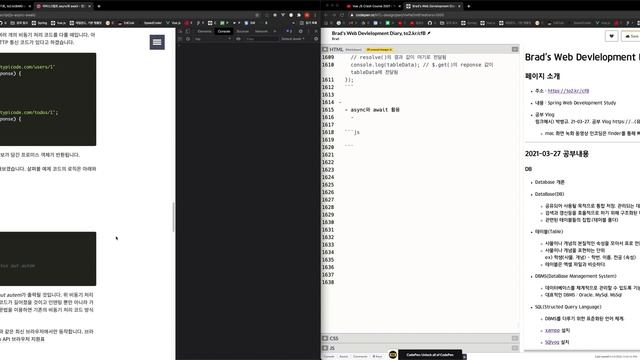Expand more DevTools tabs chevron
Image resolution: width=640 pixels, height=360 pixels.
275,31
